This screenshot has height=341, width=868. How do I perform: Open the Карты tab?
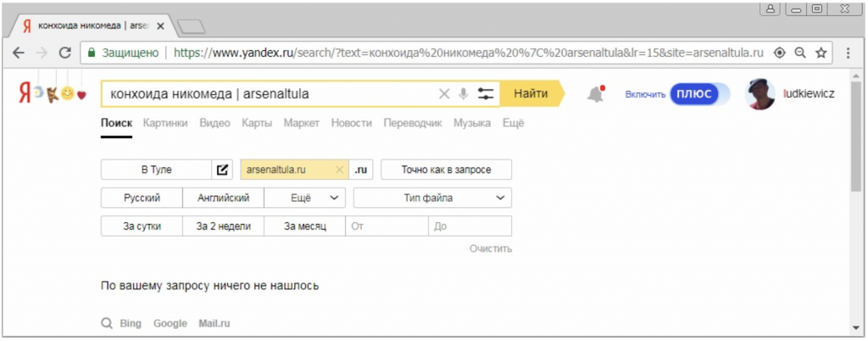(x=257, y=123)
